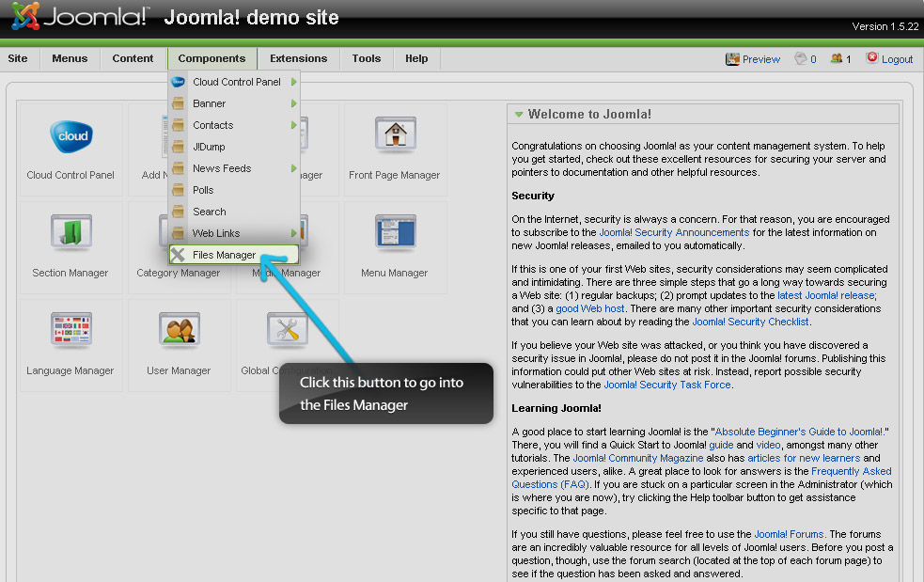Click the Version 1.5.22 text
924x582 pixels.
(885, 26)
